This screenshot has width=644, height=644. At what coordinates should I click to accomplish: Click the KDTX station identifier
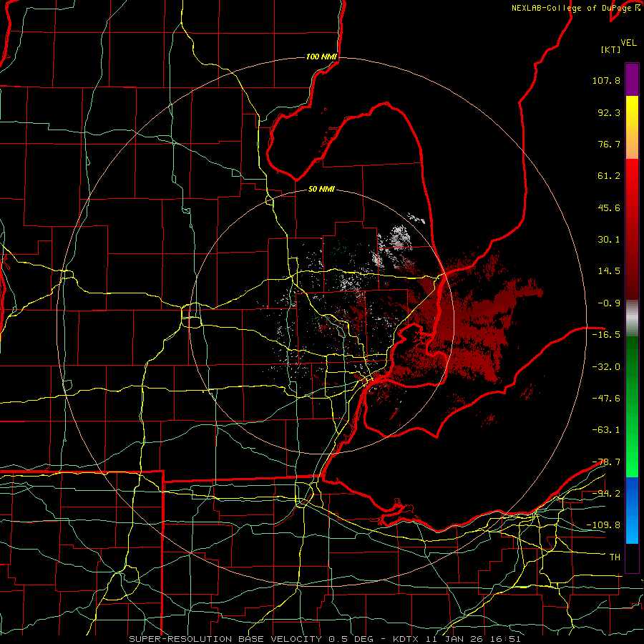(x=406, y=639)
